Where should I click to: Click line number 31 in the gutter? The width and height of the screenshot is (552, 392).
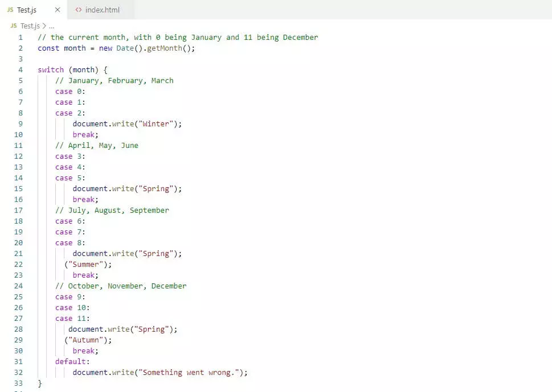(x=18, y=361)
